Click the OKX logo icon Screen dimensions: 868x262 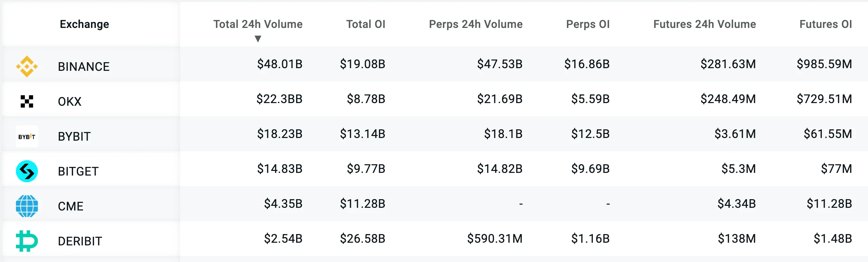click(27, 101)
